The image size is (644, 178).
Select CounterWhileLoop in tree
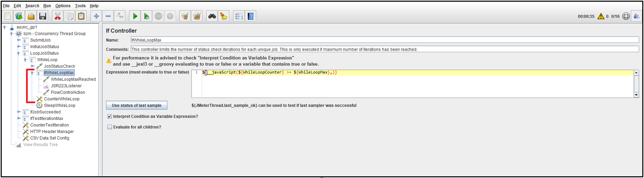coord(62,99)
